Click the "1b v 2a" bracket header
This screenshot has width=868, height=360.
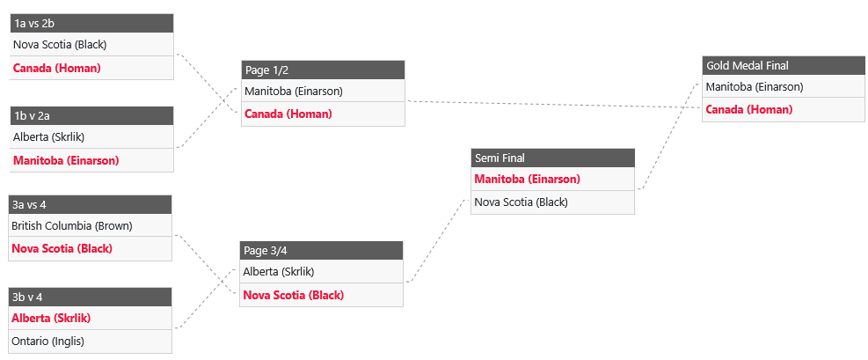click(x=91, y=116)
